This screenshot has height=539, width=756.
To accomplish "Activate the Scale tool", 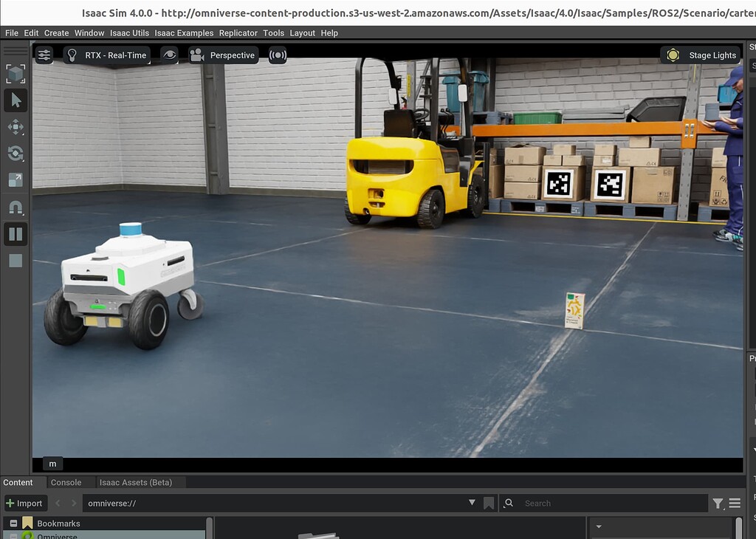I will click(16, 180).
